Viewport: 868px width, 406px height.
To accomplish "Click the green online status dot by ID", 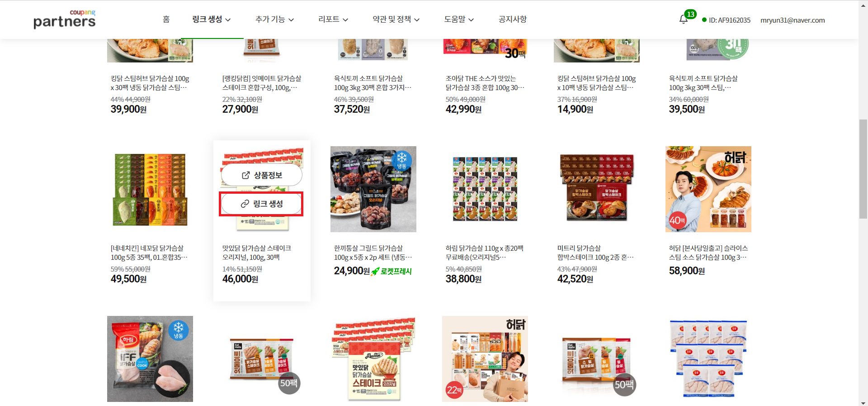I will tap(704, 20).
